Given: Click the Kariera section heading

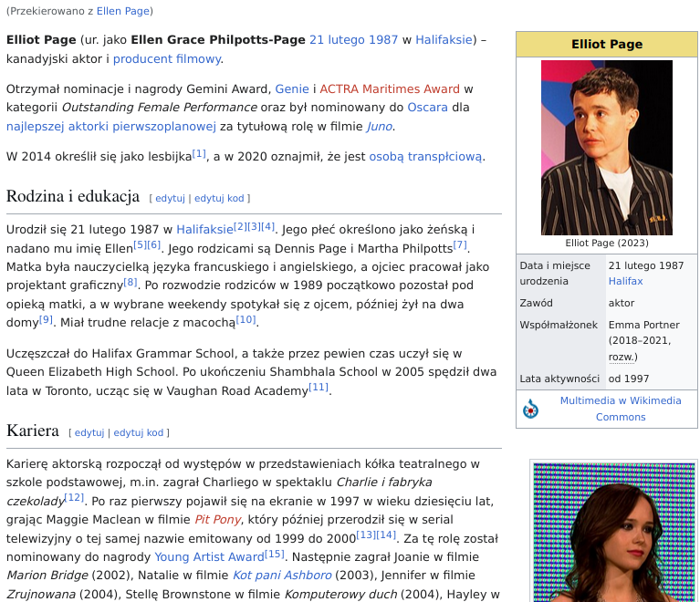Looking at the screenshot, I should [33, 431].
